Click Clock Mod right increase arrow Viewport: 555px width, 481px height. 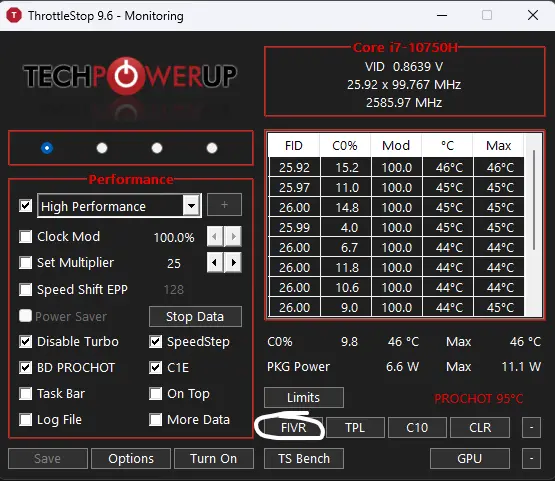[233, 236]
